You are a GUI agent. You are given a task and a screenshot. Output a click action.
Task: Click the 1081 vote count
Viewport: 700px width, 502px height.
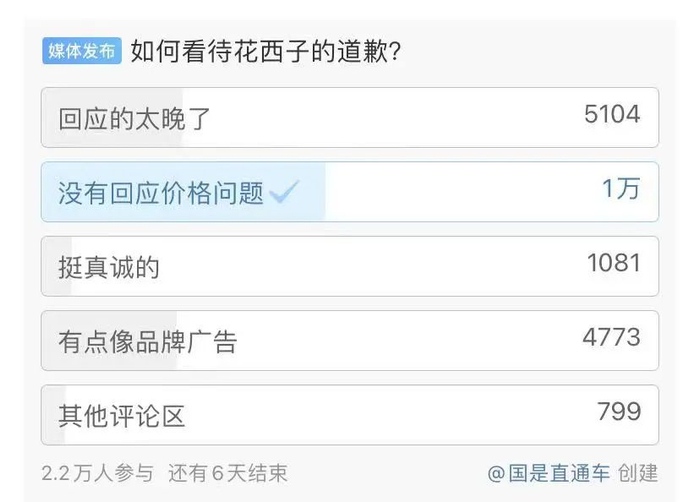(x=614, y=263)
